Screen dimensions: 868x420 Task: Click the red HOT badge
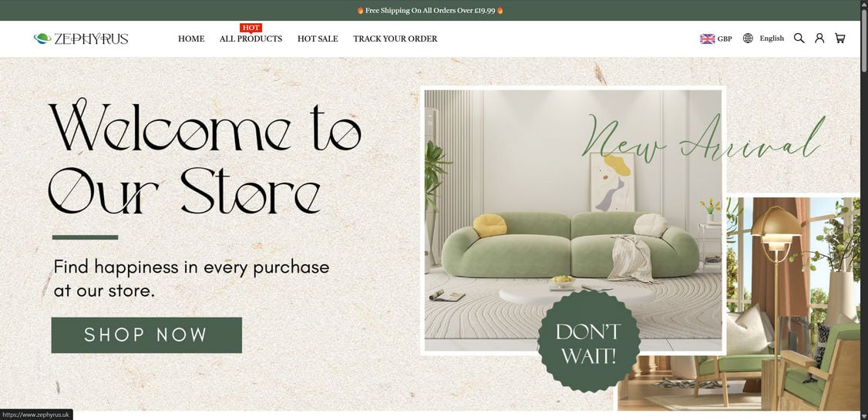(251, 28)
